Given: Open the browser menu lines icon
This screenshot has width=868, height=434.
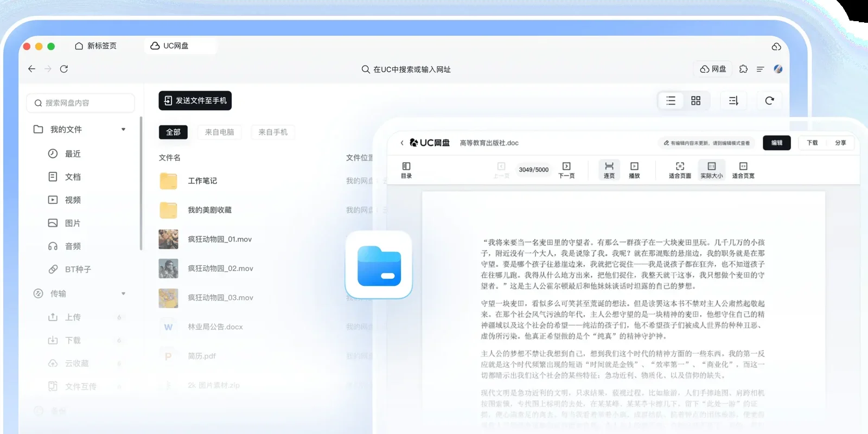Looking at the screenshot, I should pos(761,69).
